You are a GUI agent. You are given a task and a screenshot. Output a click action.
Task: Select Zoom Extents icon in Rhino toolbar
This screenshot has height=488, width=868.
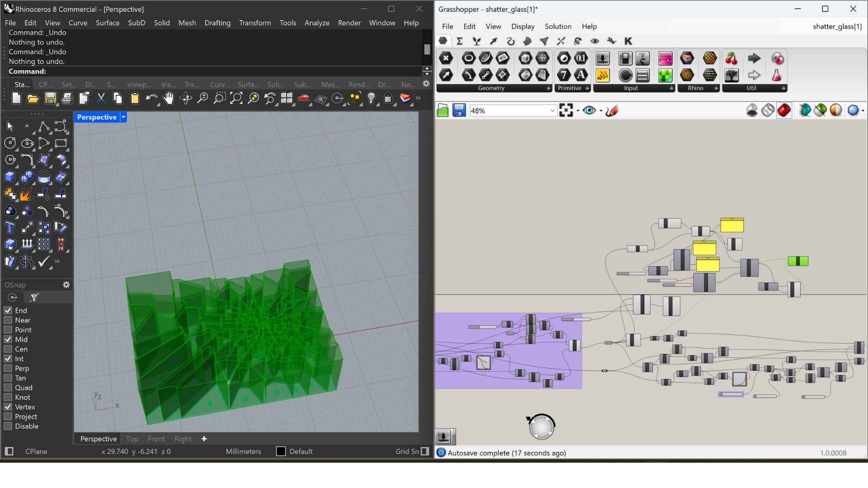(236, 99)
